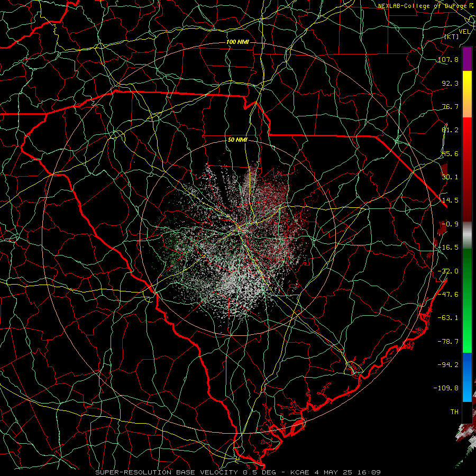476x476 pixels.
Task: Click the 76.7 value on velocity scale
Action: [450, 106]
